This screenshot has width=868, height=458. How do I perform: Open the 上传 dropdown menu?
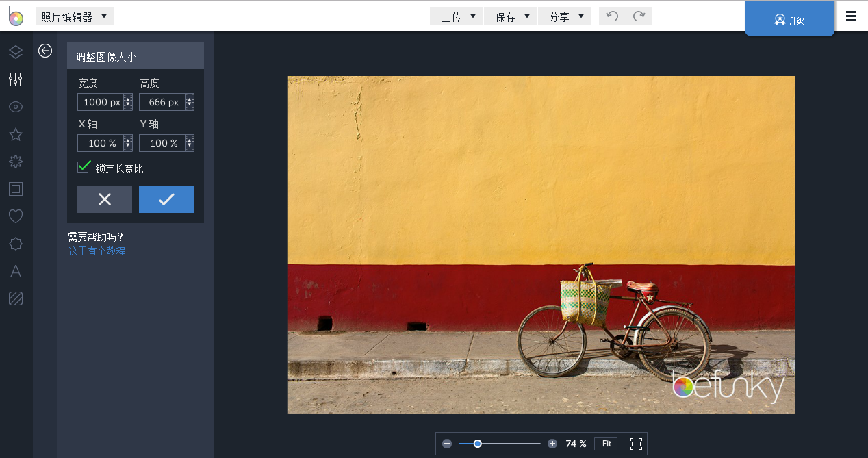(x=457, y=16)
